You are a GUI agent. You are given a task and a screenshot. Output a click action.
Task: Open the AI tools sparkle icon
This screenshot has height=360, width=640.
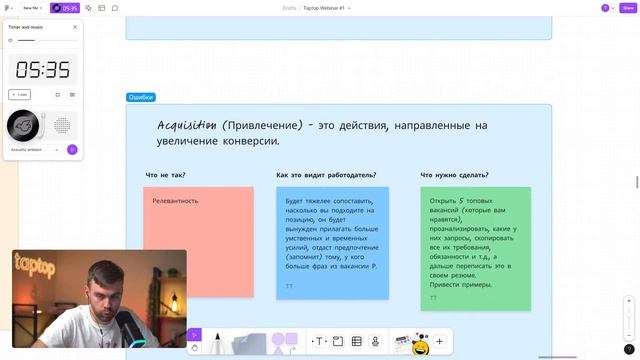click(x=88, y=8)
